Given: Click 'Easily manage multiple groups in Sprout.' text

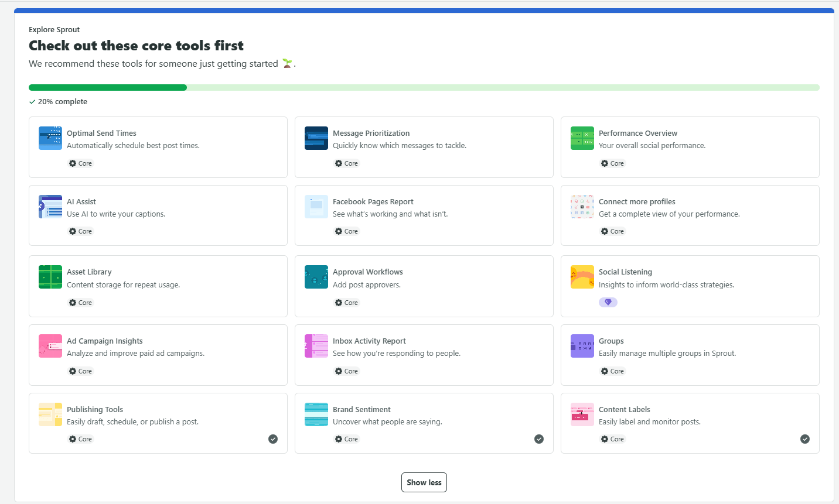Looking at the screenshot, I should tap(667, 353).
